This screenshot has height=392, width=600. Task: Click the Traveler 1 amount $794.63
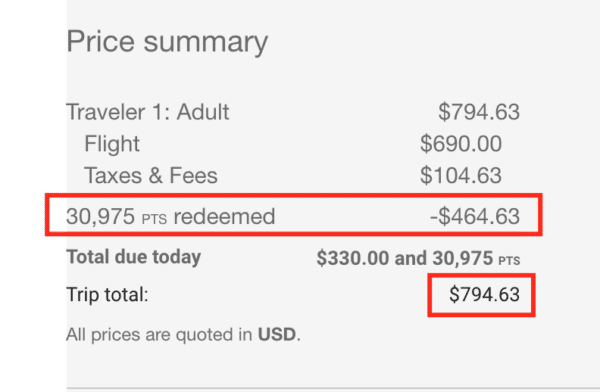[479, 112]
